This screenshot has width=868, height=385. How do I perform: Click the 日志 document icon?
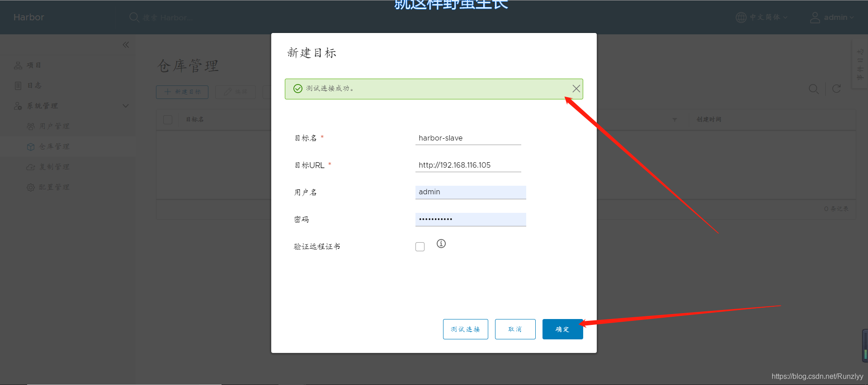[x=18, y=85]
